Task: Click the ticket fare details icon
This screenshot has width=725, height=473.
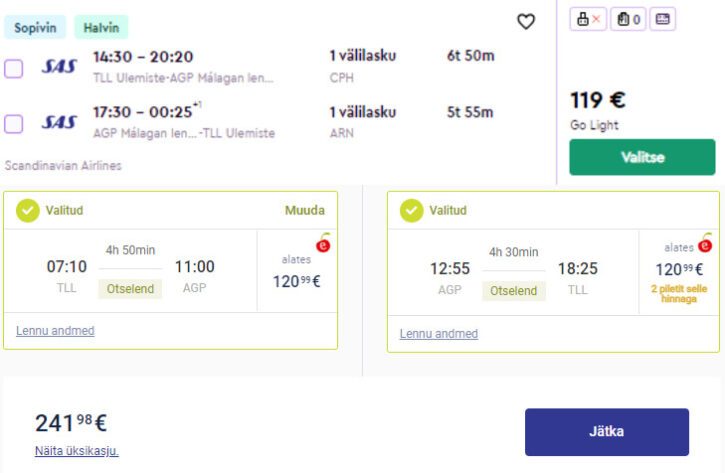Action: pos(663,19)
